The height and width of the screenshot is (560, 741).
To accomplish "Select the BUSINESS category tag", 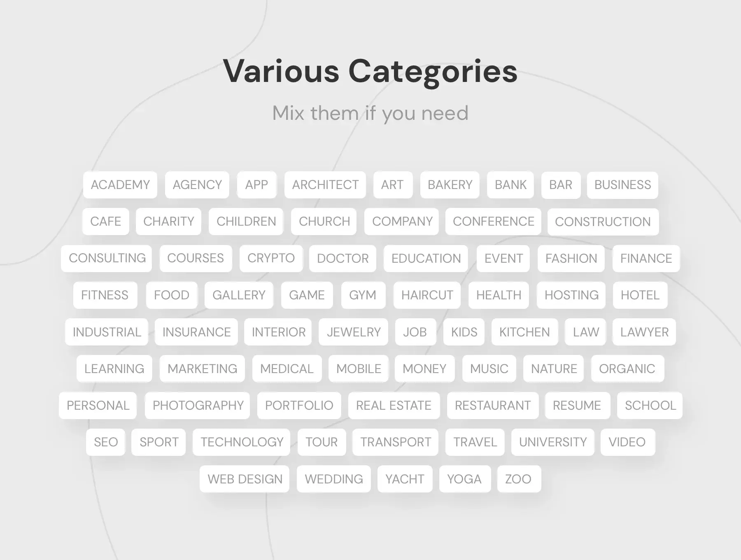I will click(622, 185).
